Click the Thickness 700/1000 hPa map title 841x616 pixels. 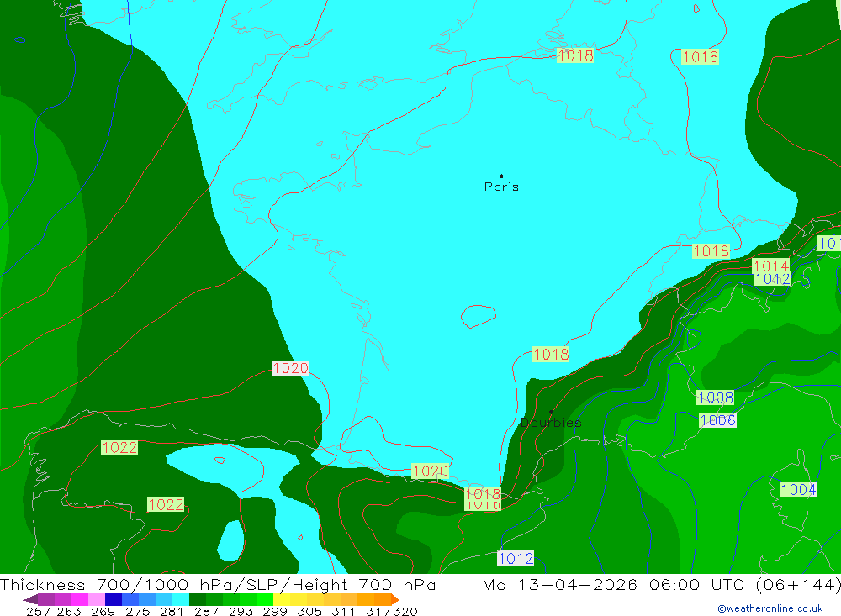(218, 584)
